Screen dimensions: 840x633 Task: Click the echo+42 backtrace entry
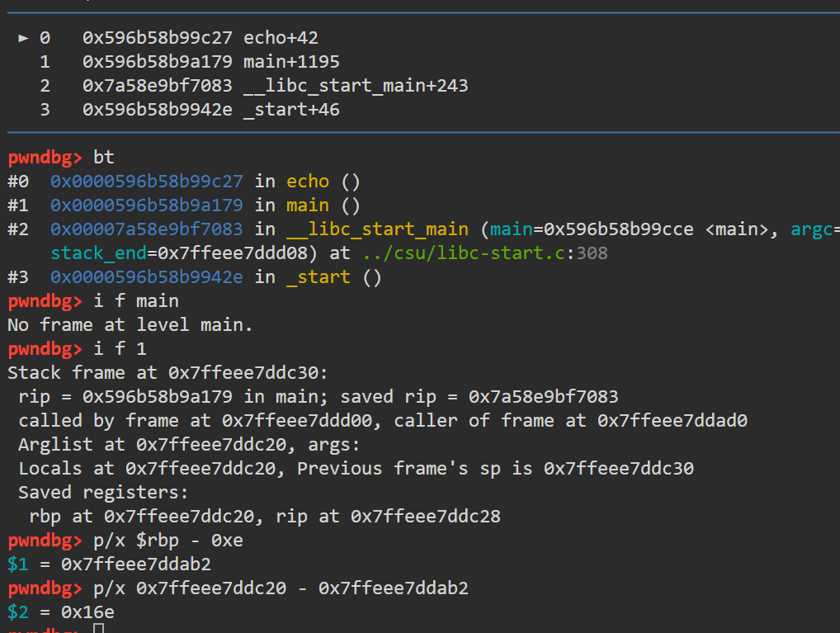point(281,38)
